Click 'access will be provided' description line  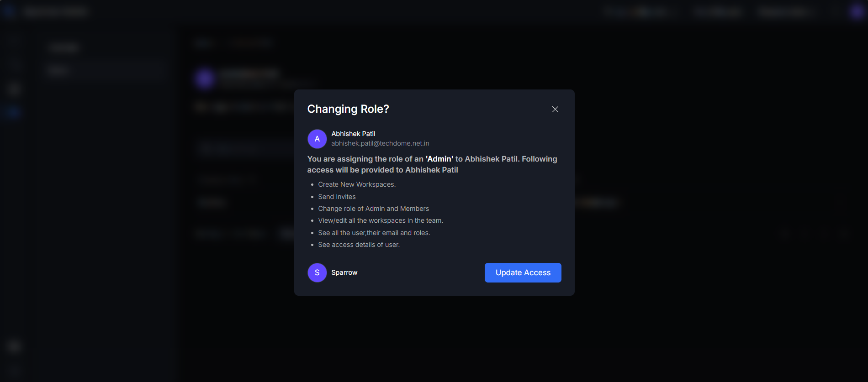point(382,170)
